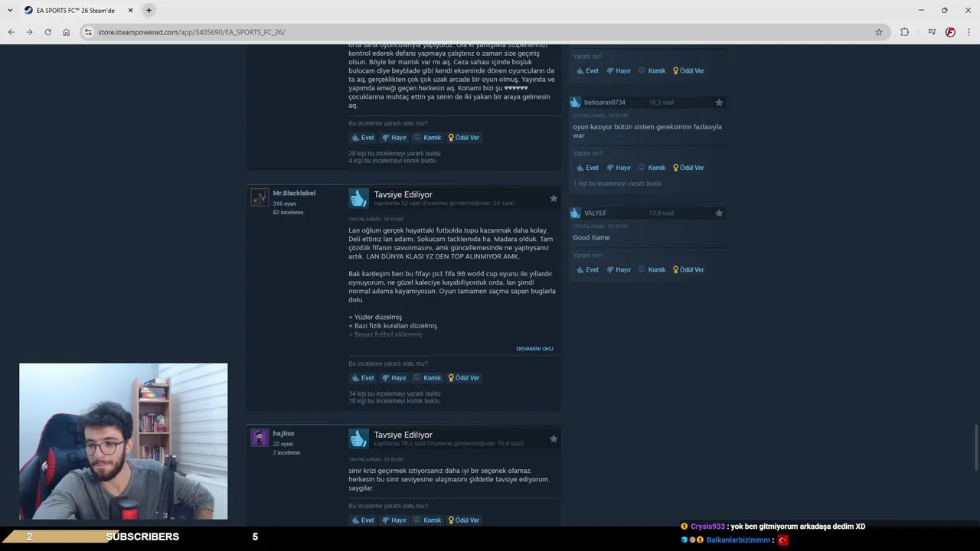980x551 pixels.
Task: Click '34 kişi bu incelemeyi yararlı buldu' text
Action: [394, 394]
